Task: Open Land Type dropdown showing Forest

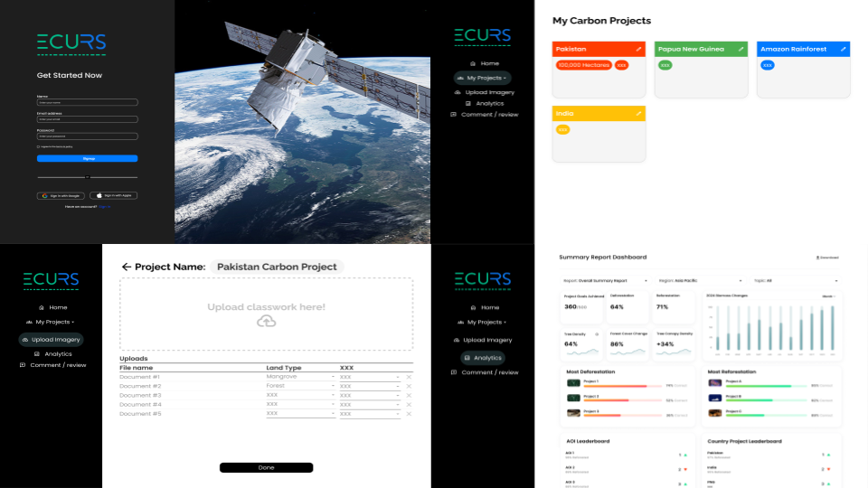Action: click(x=300, y=386)
